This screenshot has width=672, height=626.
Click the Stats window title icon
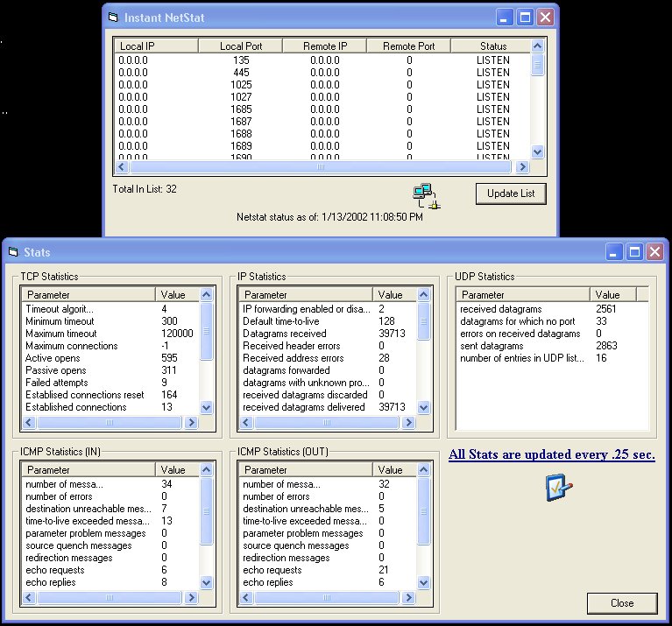click(13, 252)
